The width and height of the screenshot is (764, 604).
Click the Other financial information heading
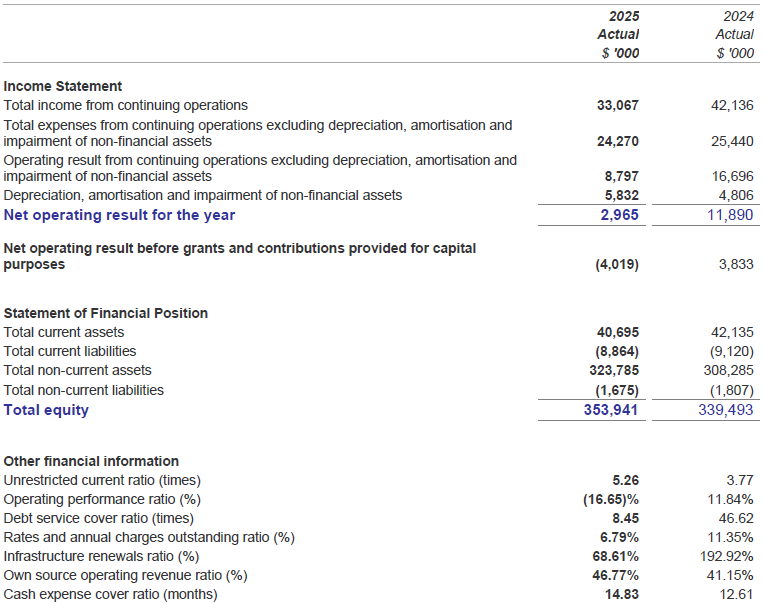[91, 461]
